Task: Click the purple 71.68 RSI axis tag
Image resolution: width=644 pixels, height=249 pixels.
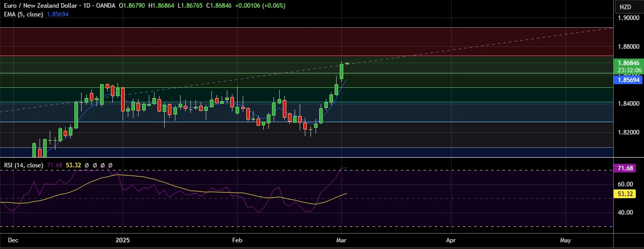Action: click(x=625, y=168)
